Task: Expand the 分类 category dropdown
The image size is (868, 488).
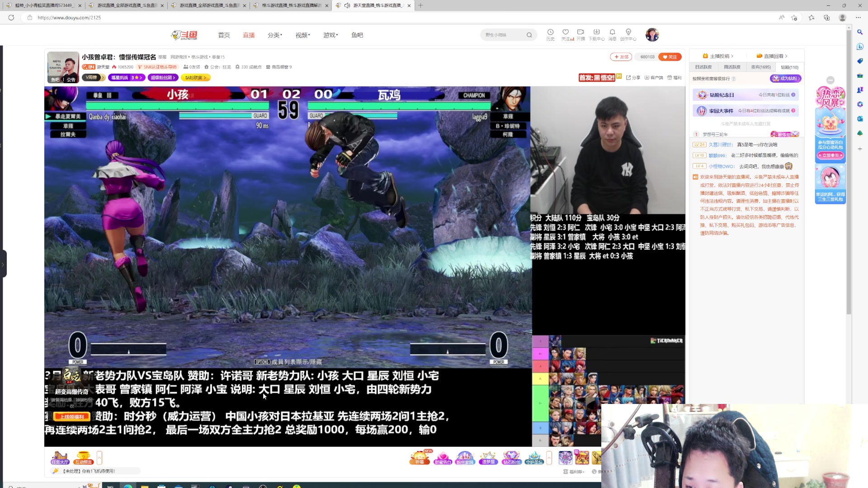Action: tap(274, 35)
